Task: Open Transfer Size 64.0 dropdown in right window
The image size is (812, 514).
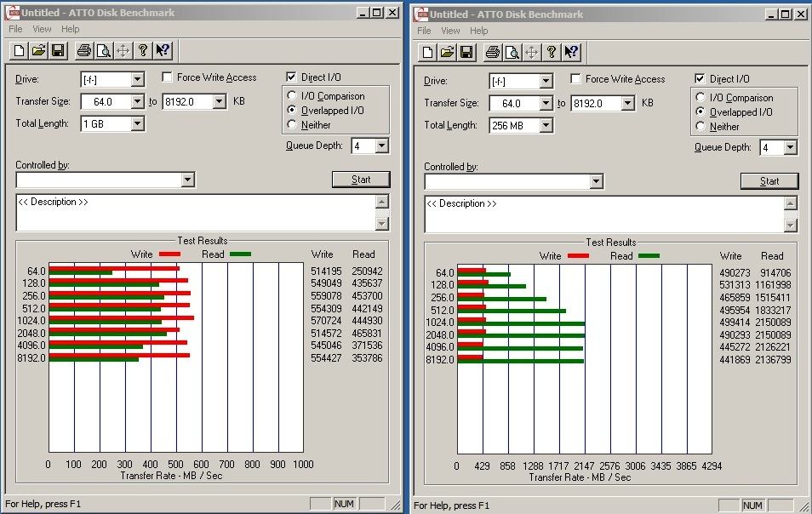Action: (x=546, y=103)
